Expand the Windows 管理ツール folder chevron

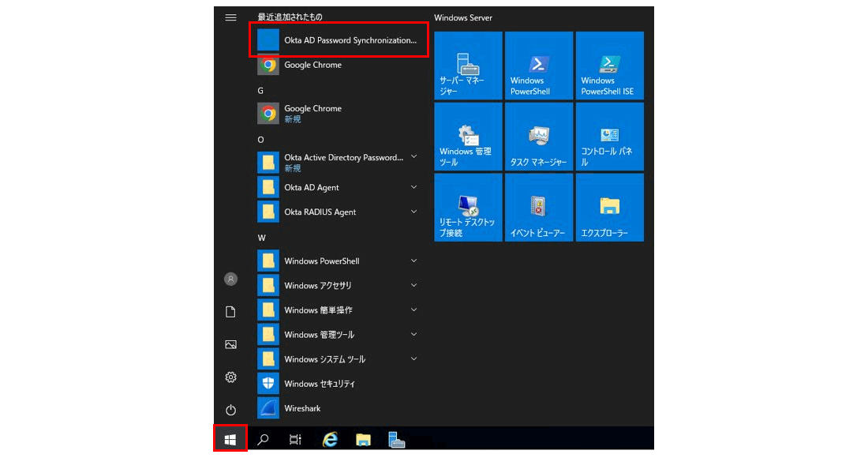click(x=413, y=334)
